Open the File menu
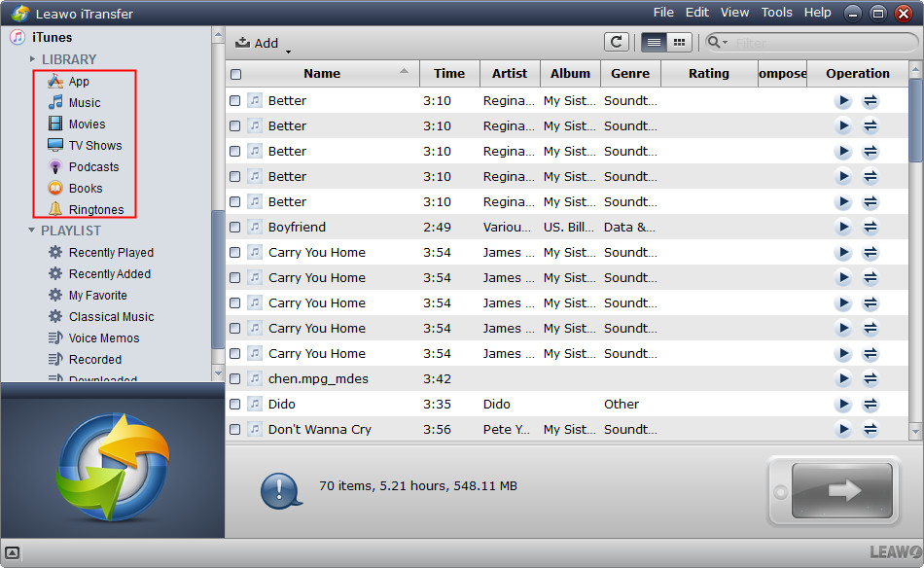Viewport: 924px width, 568px height. 663,13
